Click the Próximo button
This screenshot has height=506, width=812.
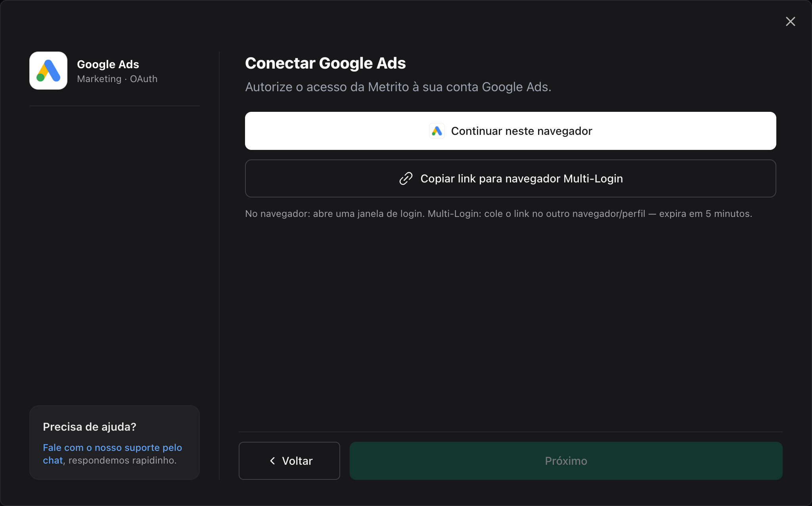point(566,461)
